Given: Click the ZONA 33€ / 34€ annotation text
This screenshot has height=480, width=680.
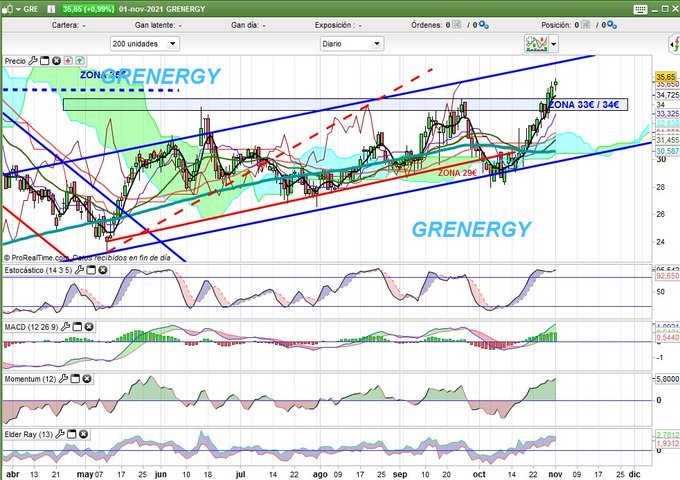Looking at the screenshot, I should tap(584, 104).
